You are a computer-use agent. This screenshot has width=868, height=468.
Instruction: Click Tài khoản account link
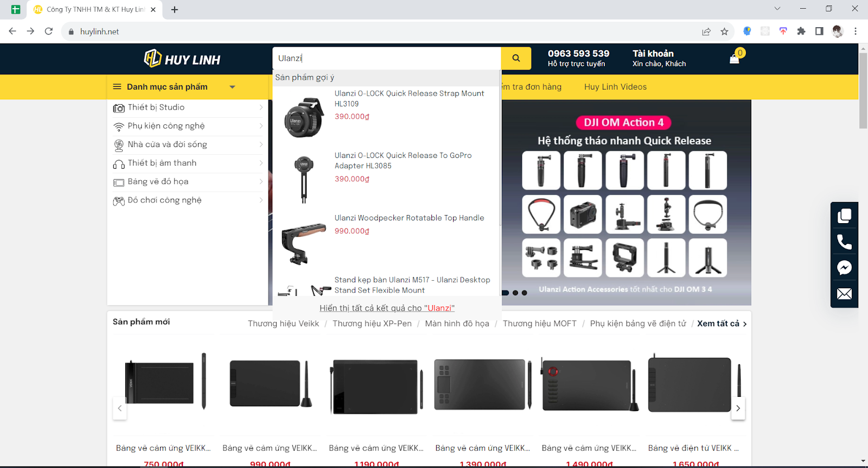point(653,53)
